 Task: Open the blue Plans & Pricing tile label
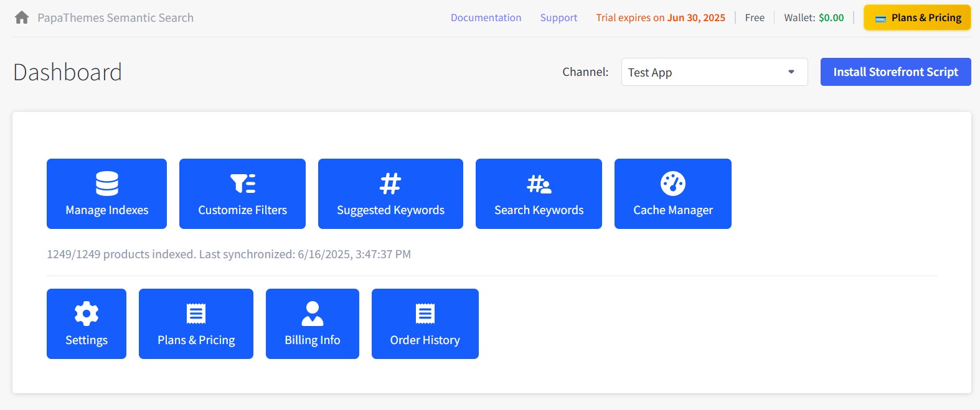pyautogui.click(x=196, y=340)
